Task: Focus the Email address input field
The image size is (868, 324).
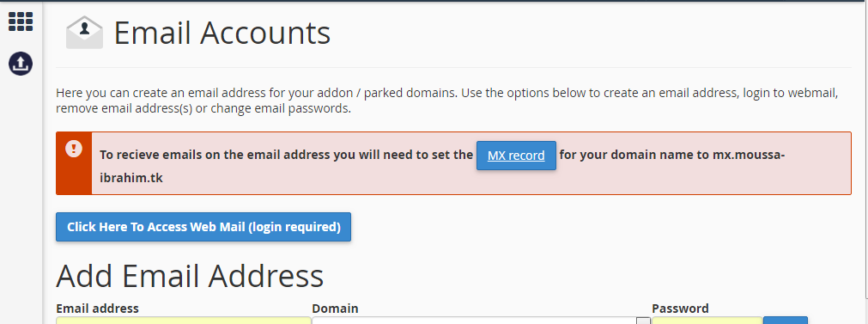Action: 183,321
